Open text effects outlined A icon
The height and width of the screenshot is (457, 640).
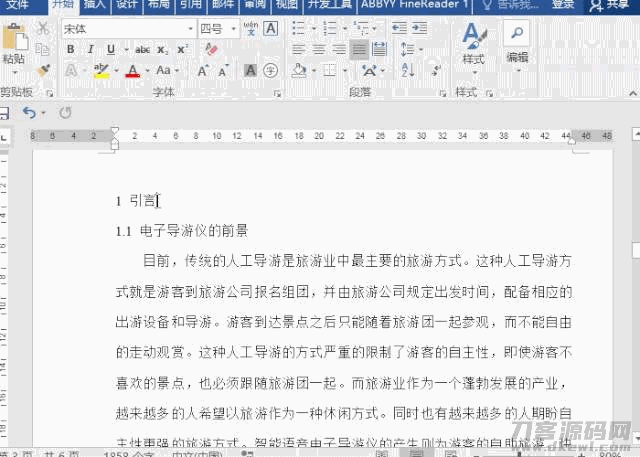pyautogui.click(x=71, y=71)
